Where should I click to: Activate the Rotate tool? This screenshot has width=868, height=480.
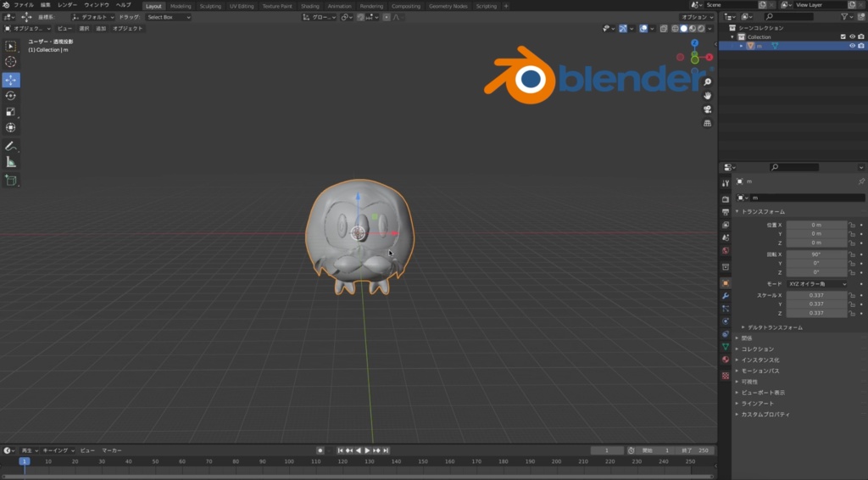(10, 96)
